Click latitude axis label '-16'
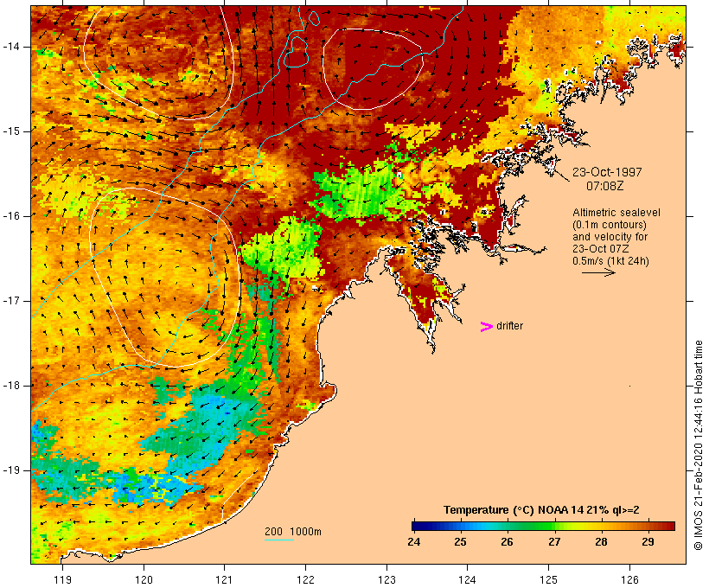The width and height of the screenshot is (709, 588). (11, 216)
